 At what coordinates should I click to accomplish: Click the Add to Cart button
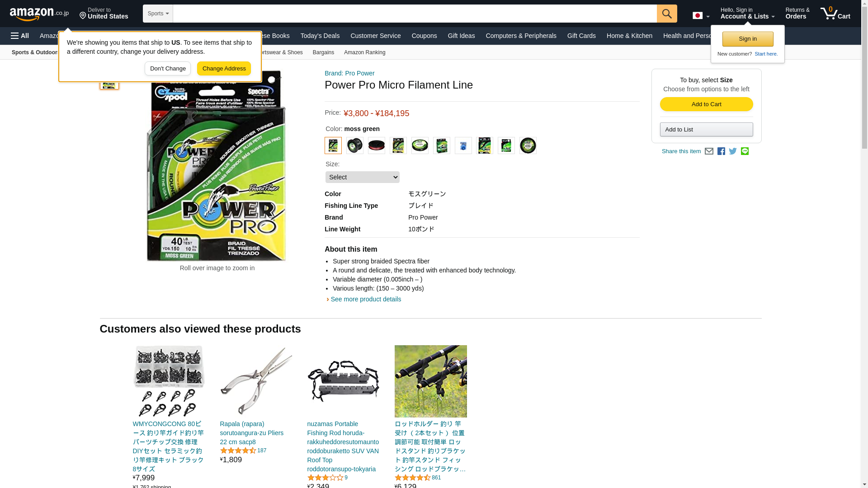click(x=706, y=104)
